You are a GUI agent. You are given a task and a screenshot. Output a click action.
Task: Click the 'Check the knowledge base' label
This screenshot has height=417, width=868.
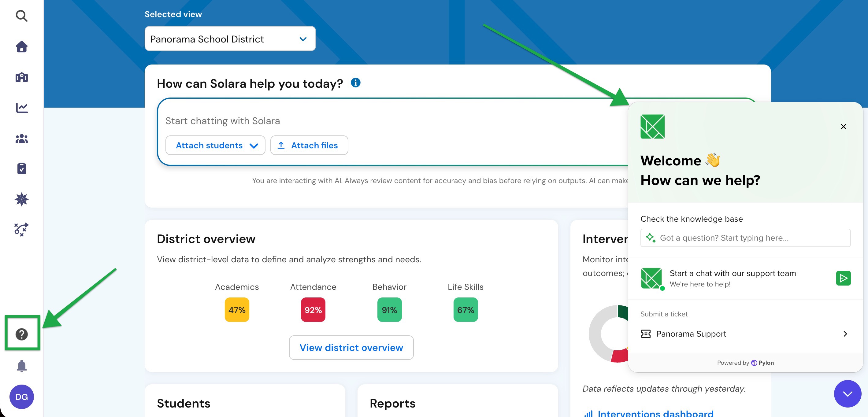692,219
